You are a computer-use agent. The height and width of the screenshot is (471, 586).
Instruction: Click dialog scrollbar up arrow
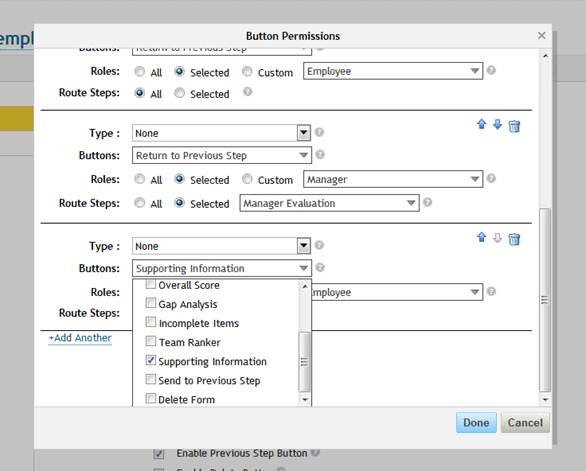point(545,56)
